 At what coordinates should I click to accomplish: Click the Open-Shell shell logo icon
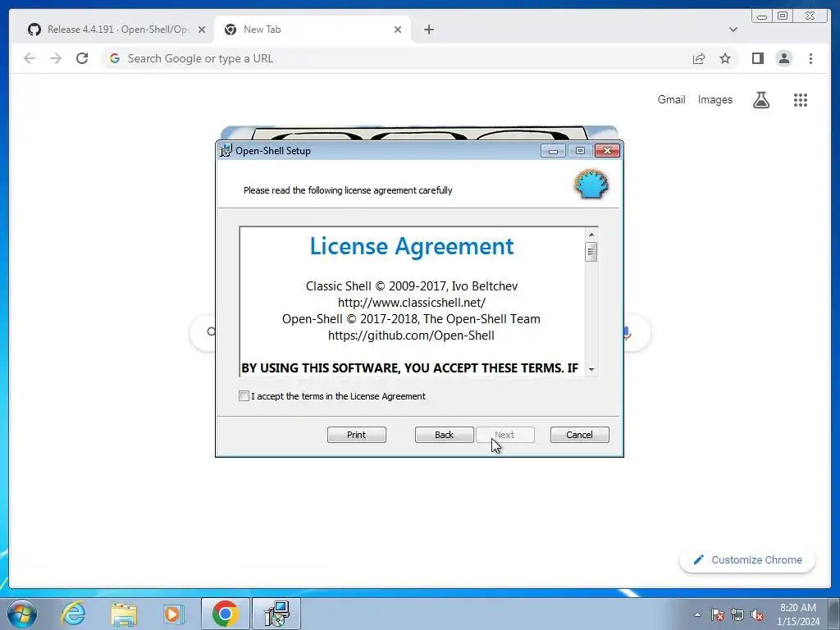591,185
